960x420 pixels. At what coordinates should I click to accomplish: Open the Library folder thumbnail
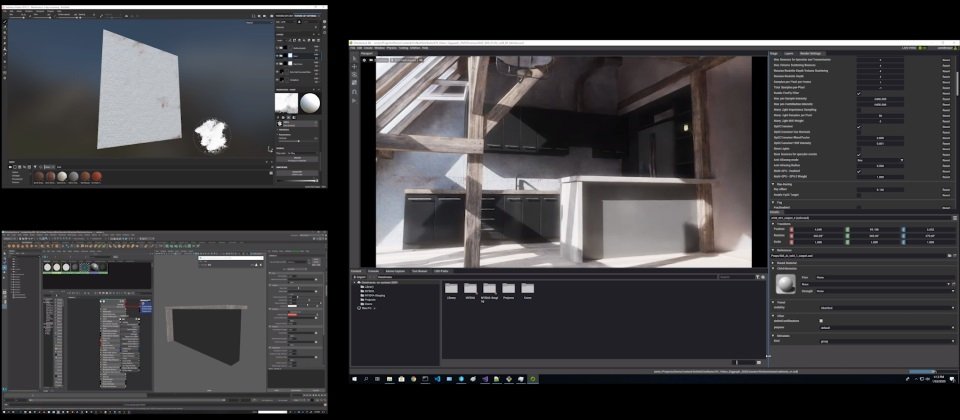451,288
